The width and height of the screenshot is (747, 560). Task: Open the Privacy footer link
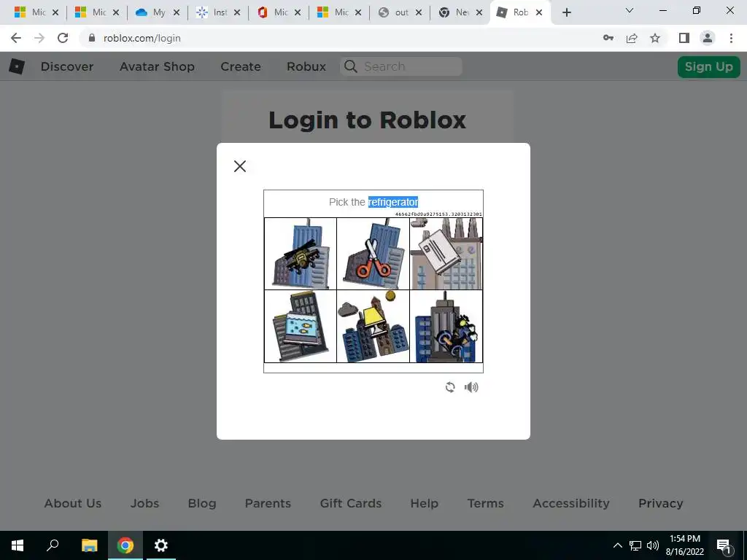point(661,503)
